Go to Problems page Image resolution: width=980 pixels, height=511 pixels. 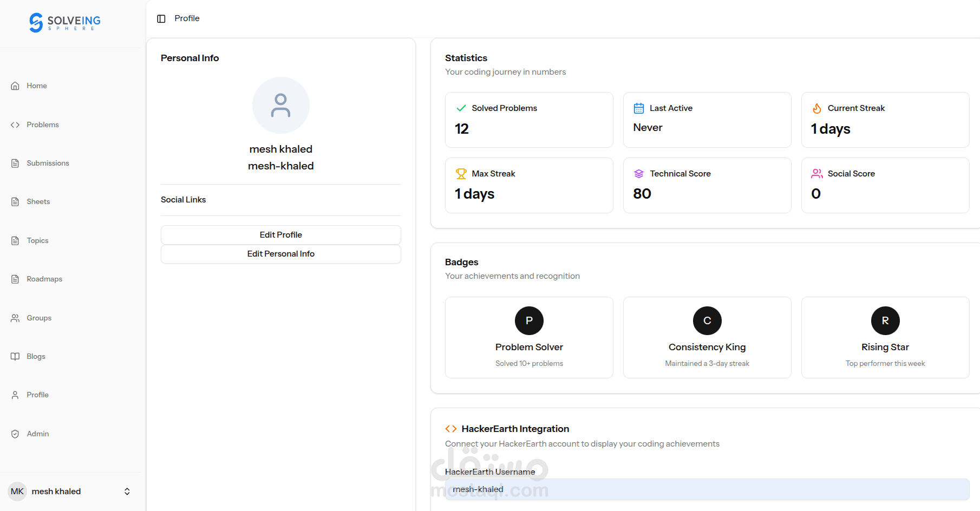click(x=43, y=125)
